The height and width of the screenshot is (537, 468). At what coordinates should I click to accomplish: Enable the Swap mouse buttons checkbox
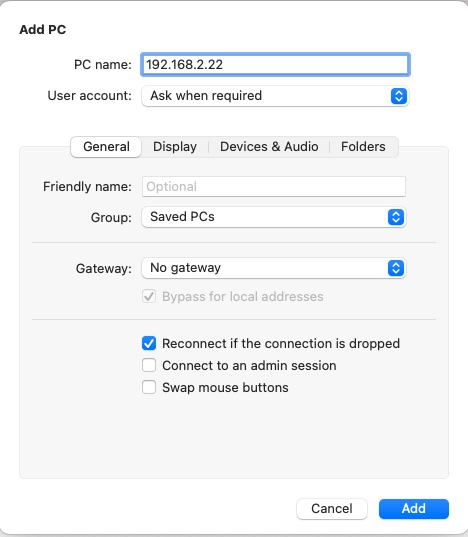click(x=149, y=387)
